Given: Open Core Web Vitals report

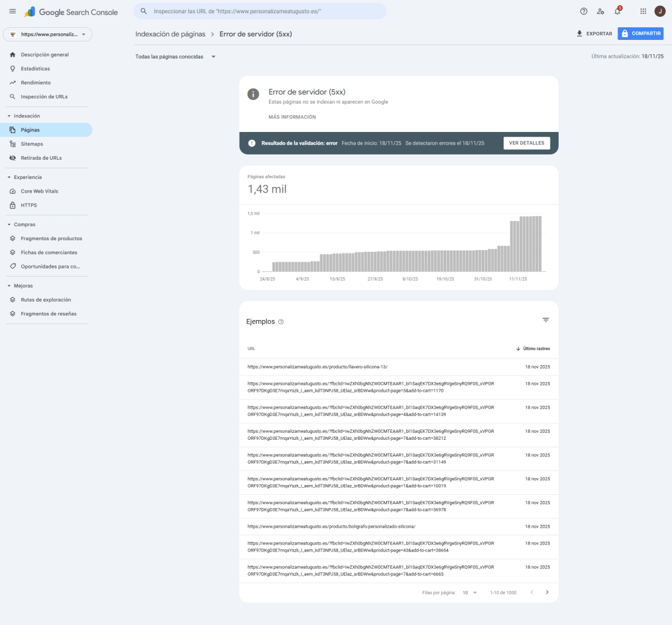Looking at the screenshot, I should [39, 192].
